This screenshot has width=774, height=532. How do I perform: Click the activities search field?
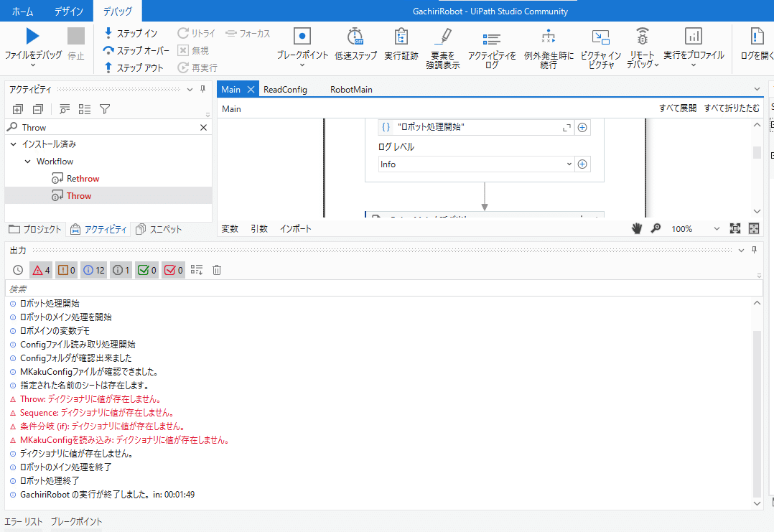[x=108, y=127]
